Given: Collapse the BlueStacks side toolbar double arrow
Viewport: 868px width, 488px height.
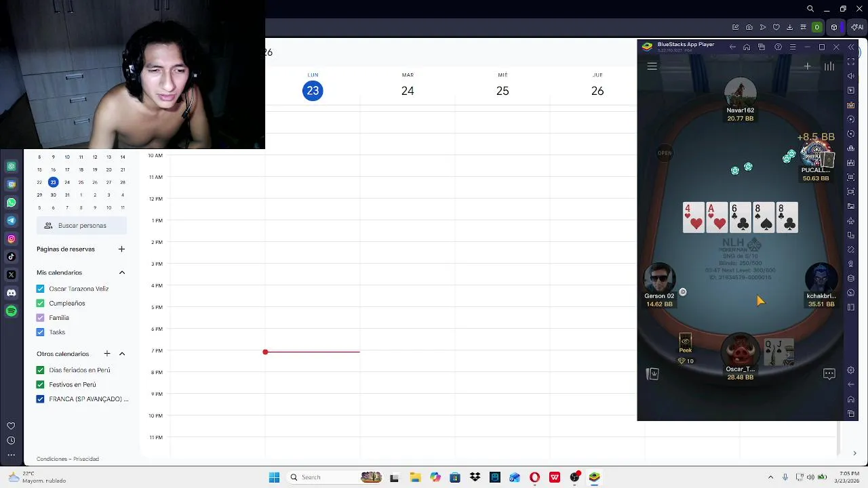Looking at the screenshot, I should click(x=851, y=47).
